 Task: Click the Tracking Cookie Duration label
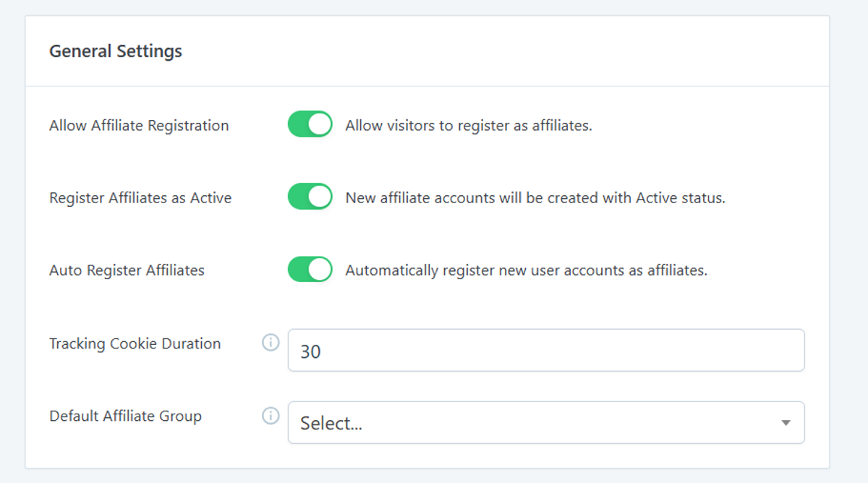[135, 343]
